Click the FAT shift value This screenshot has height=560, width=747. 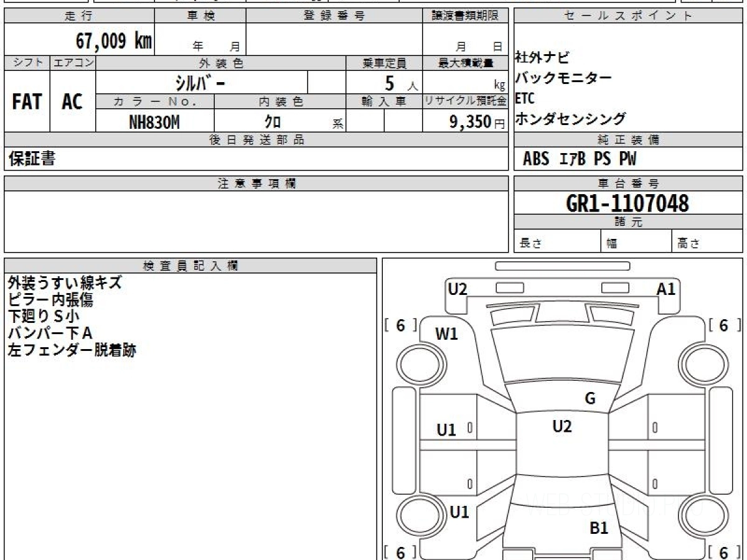[x=27, y=102]
